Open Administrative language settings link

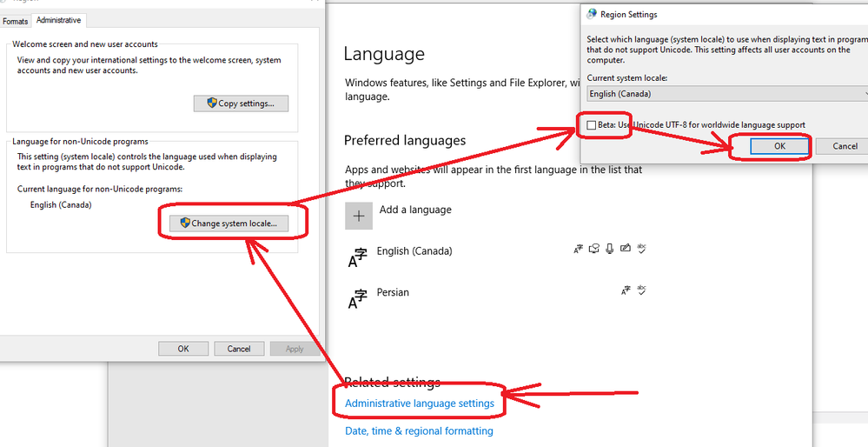click(420, 404)
